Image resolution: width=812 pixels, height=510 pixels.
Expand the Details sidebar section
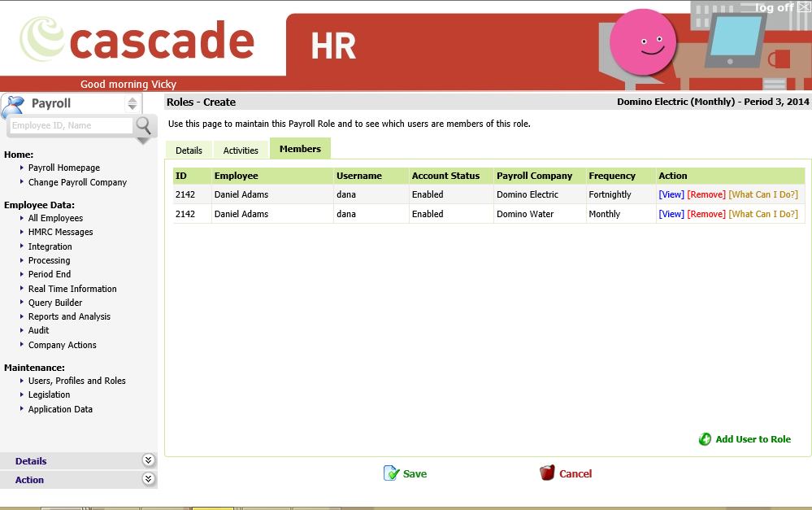click(148, 460)
